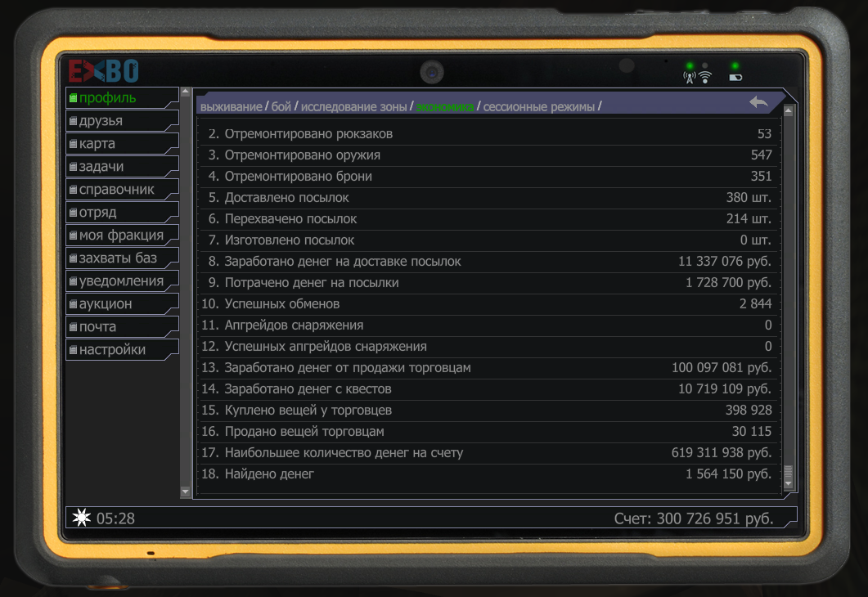The image size is (868, 597).
Task: Select row Отремонтировано оружия
Action: click(488, 155)
